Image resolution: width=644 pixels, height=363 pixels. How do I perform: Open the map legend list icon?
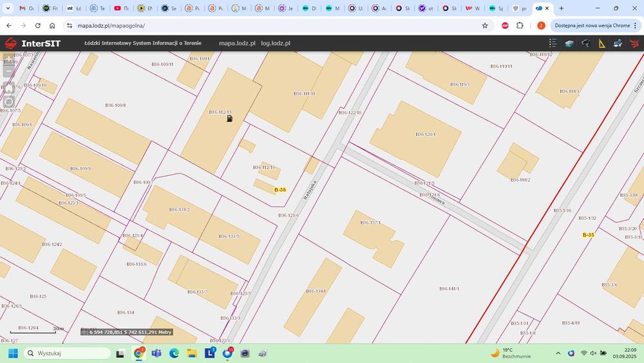coord(553,43)
